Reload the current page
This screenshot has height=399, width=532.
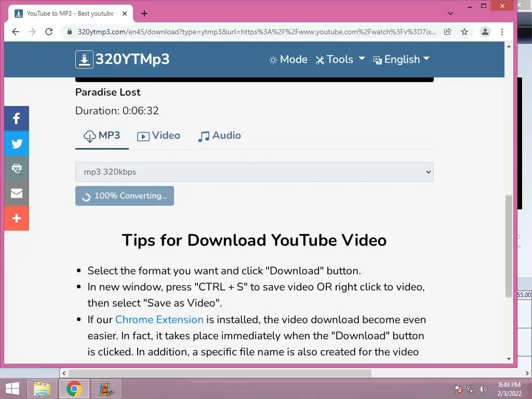click(49, 32)
